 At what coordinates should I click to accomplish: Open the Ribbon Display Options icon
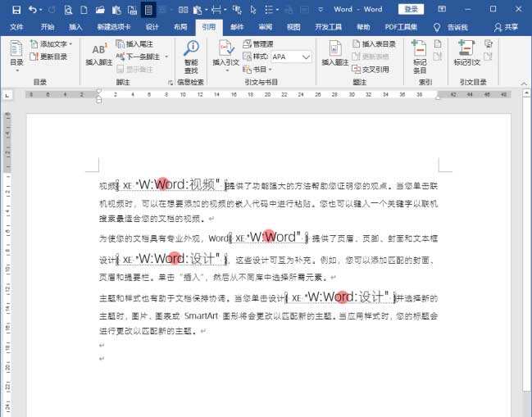442,9
